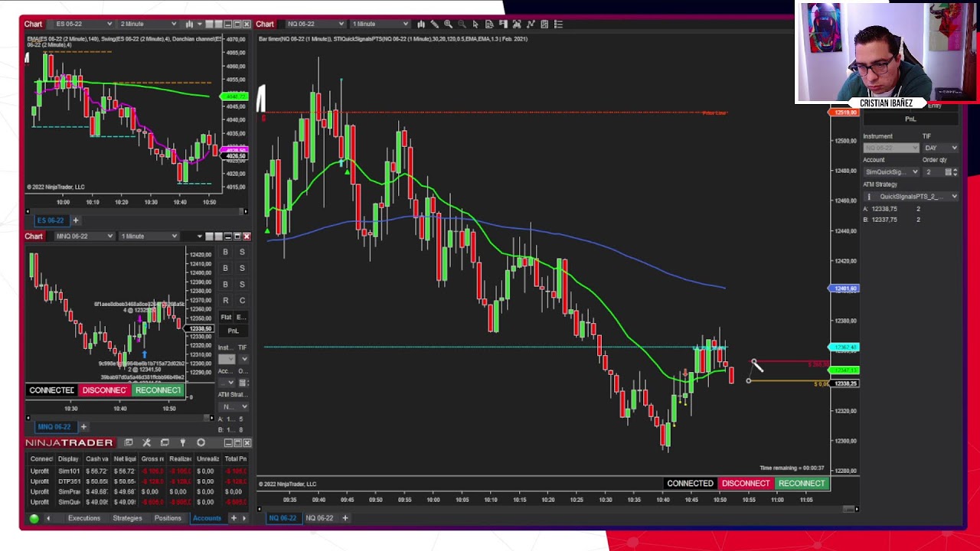The image size is (980, 551).
Task: Click the PnL button in MNQ chart trader
Action: (x=233, y=331)
